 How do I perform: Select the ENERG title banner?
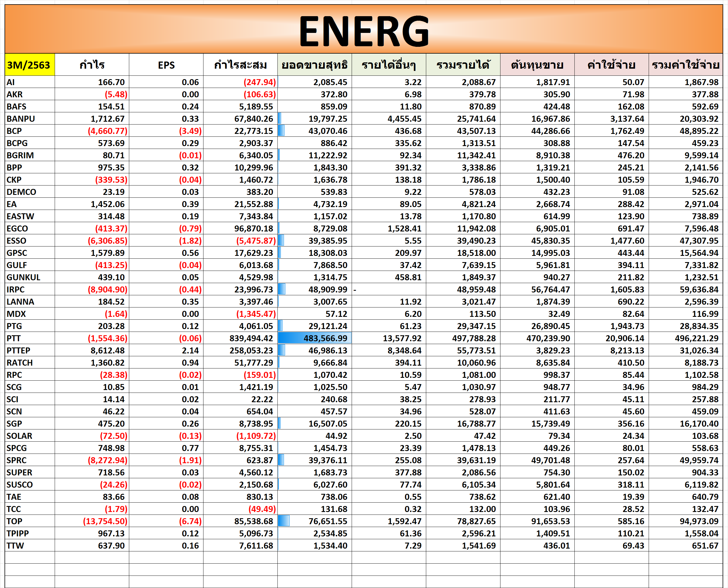[364, 30]
